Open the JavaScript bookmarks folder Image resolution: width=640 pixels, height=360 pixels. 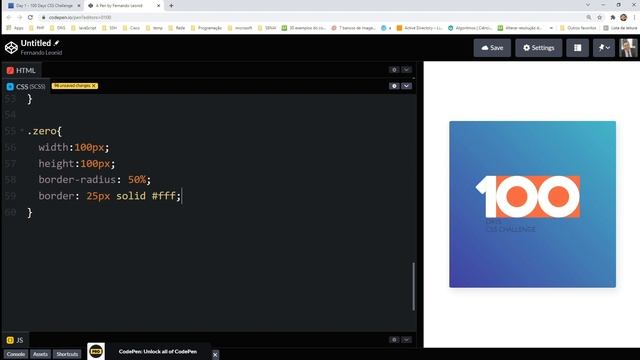[84, 28]
